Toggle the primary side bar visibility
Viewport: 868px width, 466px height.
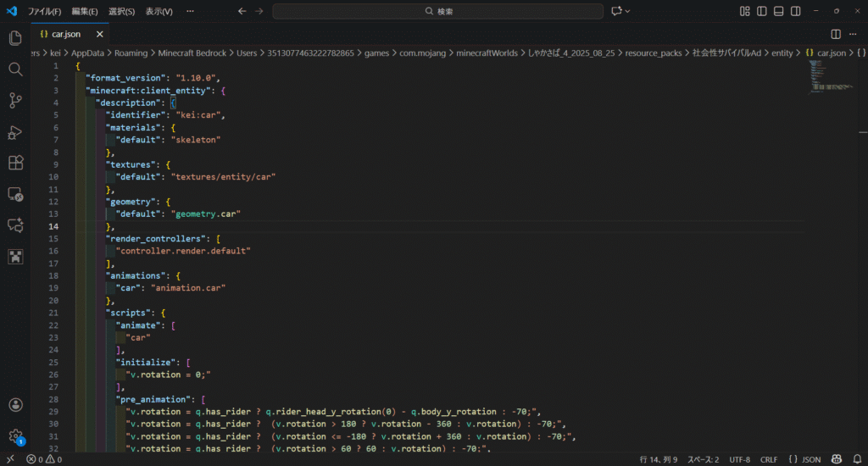762,11
